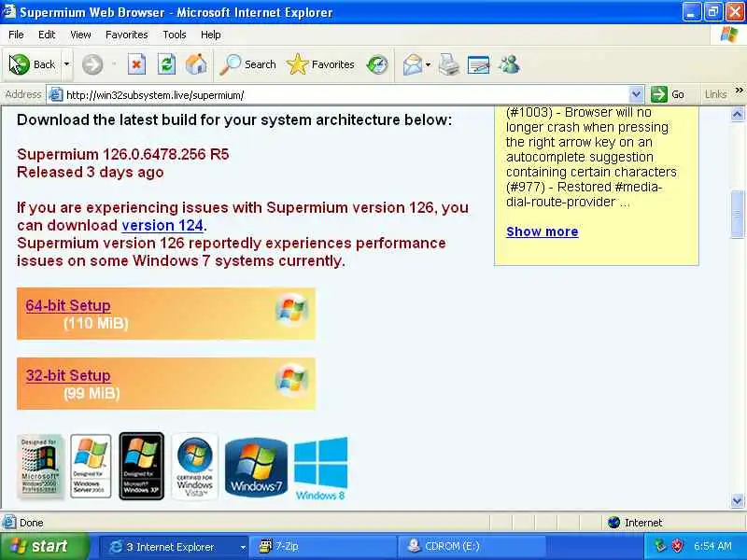Click the Done status page icon
747x560 pixels.
(x=9, y=523)
